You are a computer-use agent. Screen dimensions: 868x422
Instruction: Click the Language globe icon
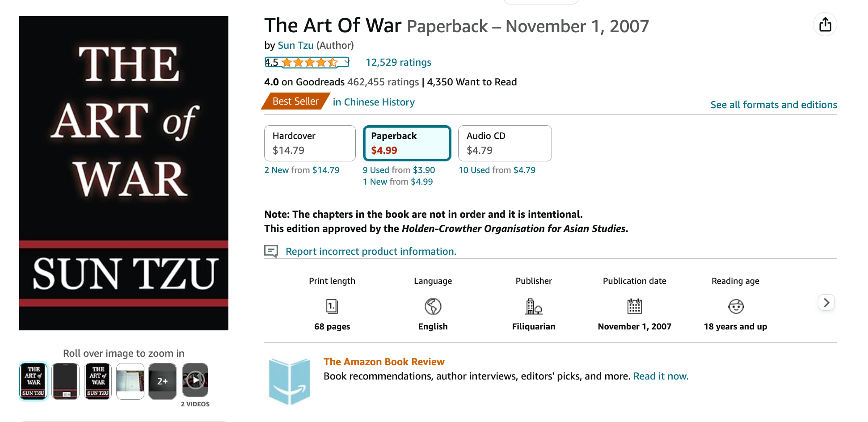coord(433,306)
